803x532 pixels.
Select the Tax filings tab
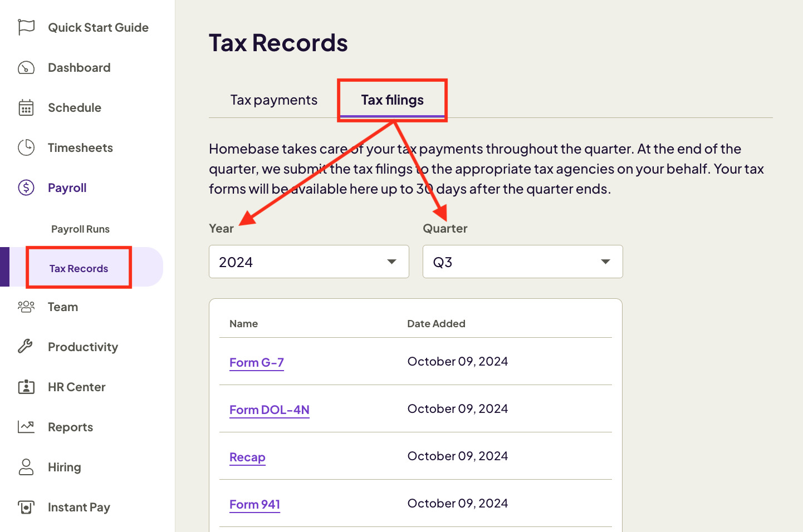pyautogui.click(x=392, y=100)
